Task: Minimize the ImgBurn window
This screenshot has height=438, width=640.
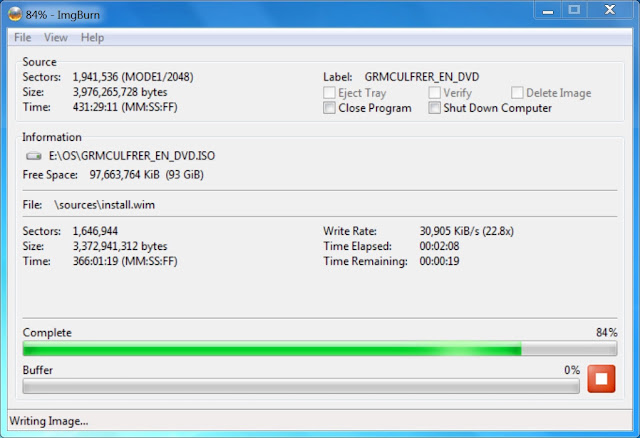Action: 548,11
